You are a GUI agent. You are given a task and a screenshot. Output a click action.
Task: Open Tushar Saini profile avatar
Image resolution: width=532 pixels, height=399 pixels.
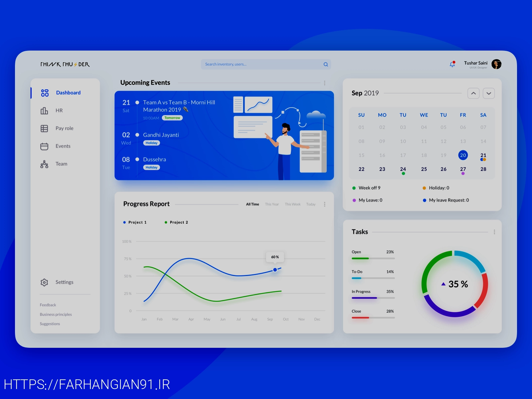[x=496, y=64]
